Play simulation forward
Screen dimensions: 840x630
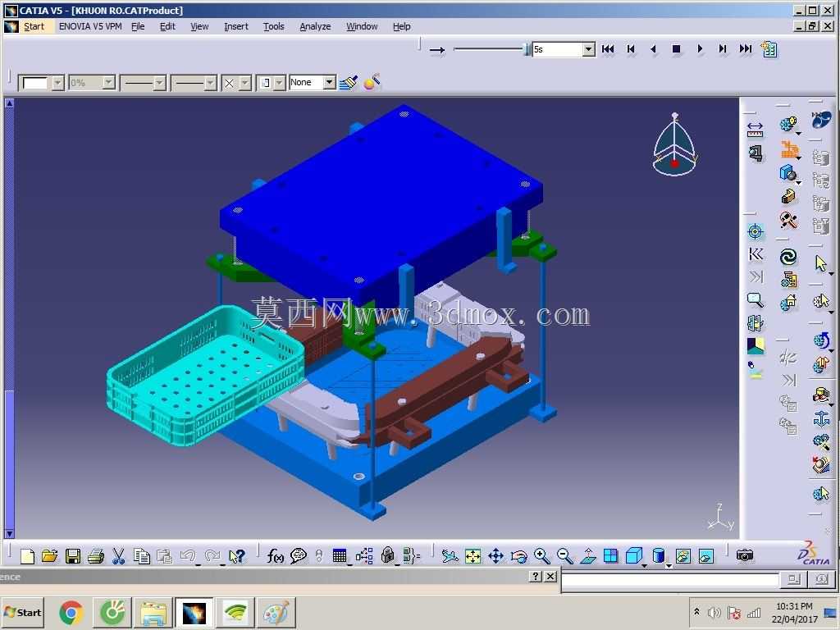coord(699,49)
